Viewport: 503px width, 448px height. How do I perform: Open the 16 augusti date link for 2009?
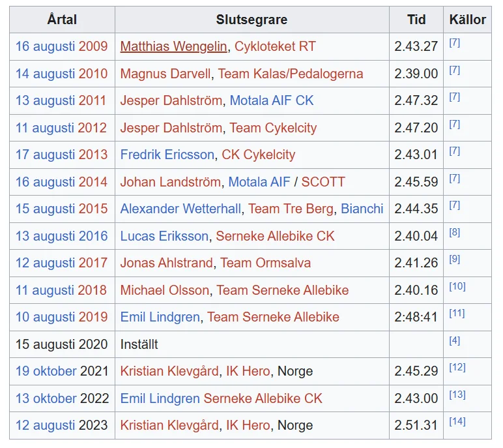(x=45, y=47)
